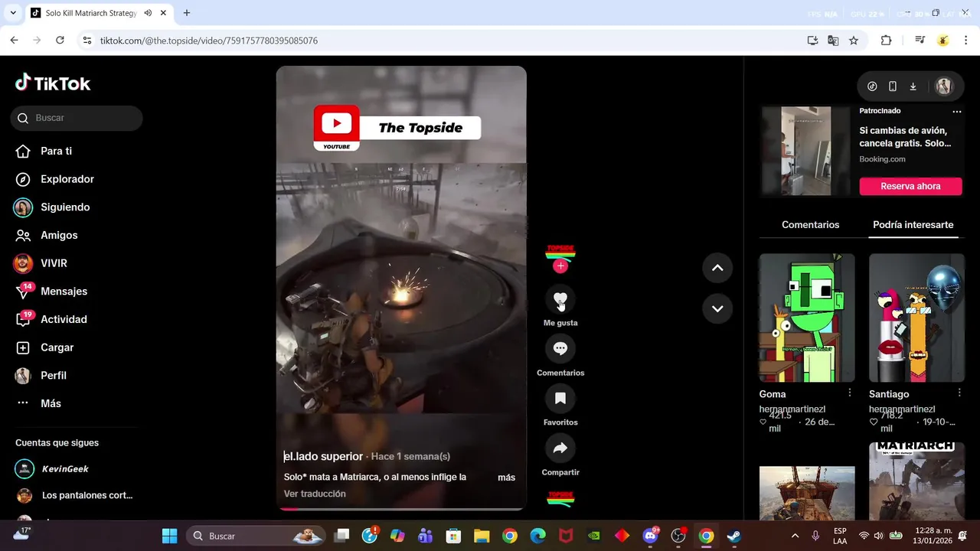980x551 pixels.
Task: Click the mobile app icon in header
Action: tap(892, 86)
